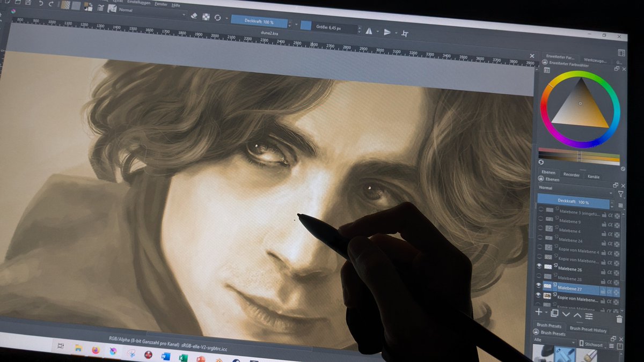
Task: Select the highlighted blue roller brush preset thumbnail
Action: coord(565,354)
